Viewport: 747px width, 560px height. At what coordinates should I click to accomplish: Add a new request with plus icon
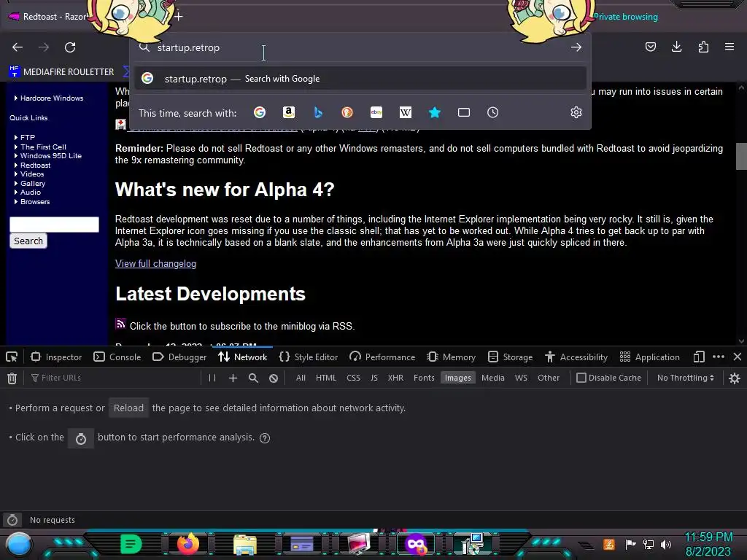[x=233, y=378]
